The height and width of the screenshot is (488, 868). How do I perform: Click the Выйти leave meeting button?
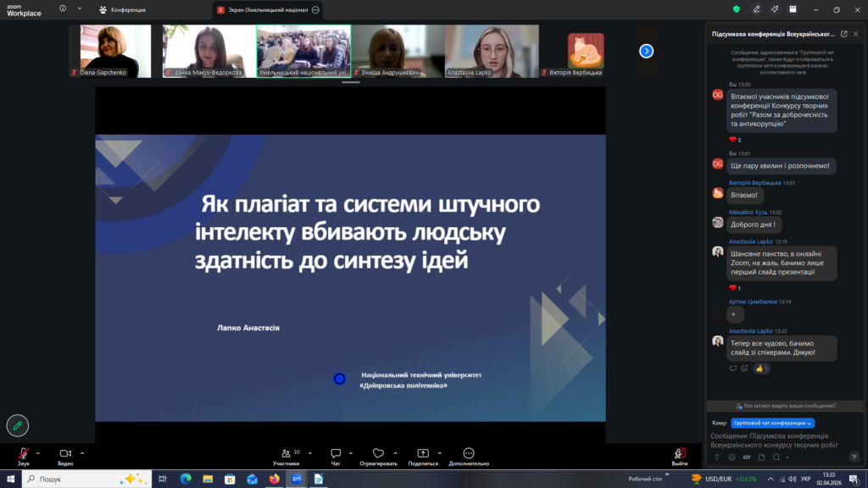point(679,455)
